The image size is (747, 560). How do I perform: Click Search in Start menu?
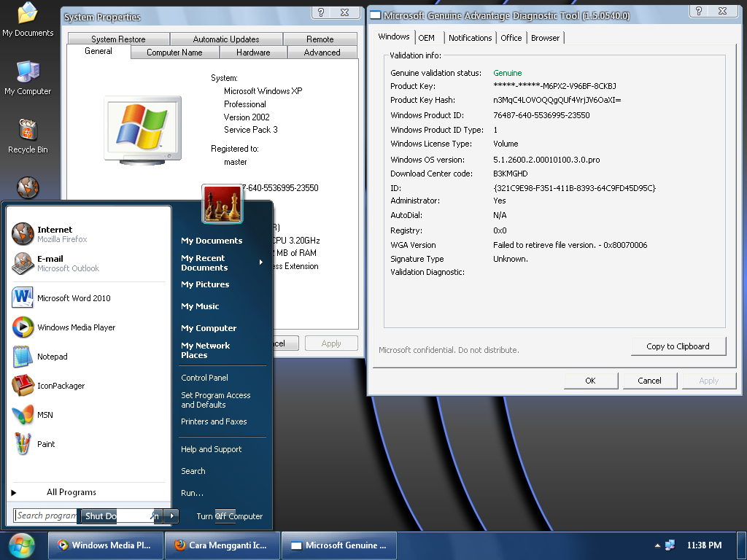click(x=193, y=471)
